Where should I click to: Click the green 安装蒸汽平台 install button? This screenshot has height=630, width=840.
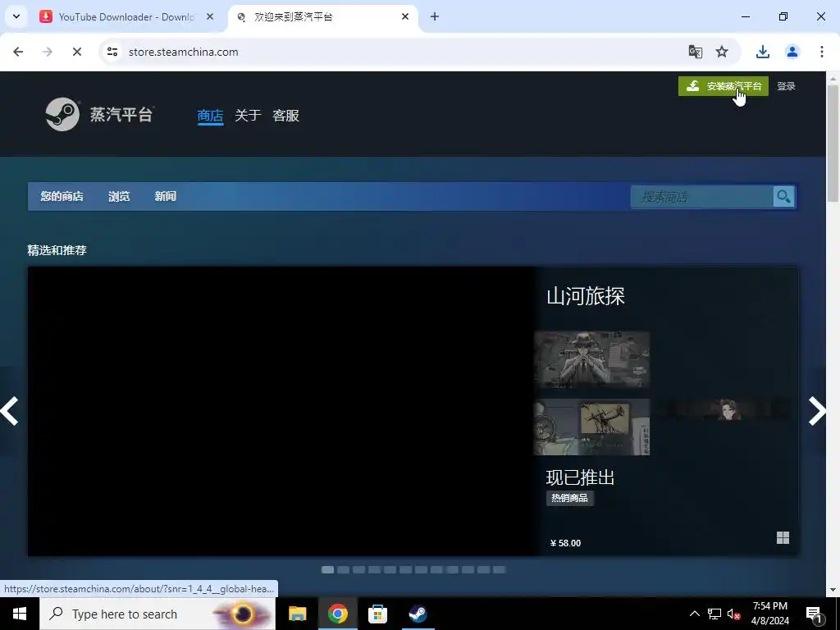724,86
